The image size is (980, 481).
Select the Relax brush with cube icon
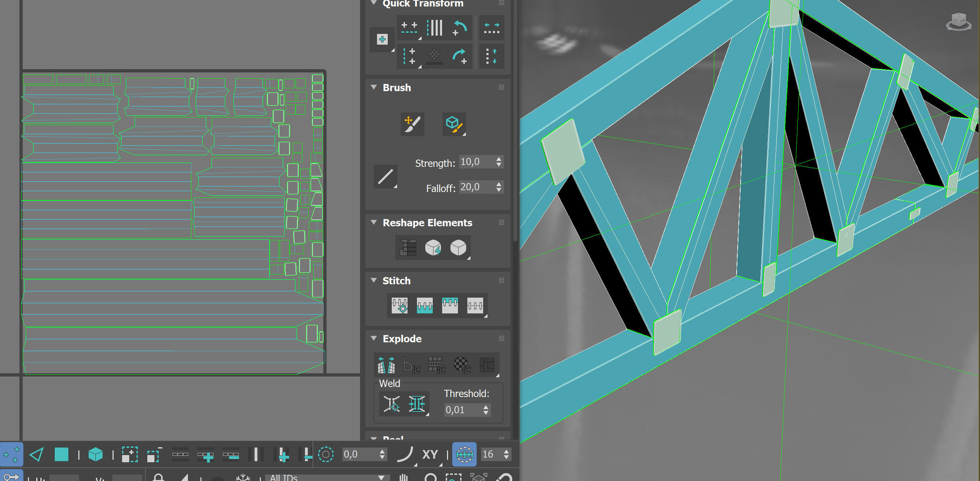454,124
